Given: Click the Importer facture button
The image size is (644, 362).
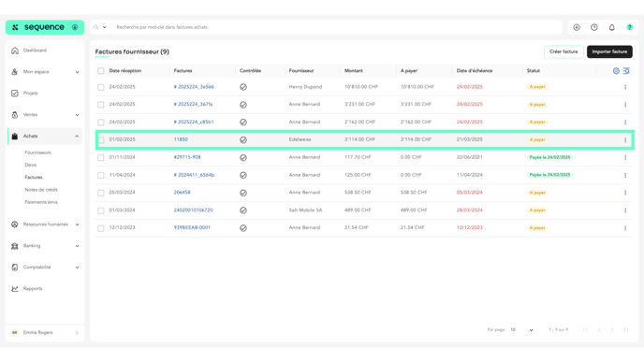Looking at the screenshot, I should click(x=609, y=51).
